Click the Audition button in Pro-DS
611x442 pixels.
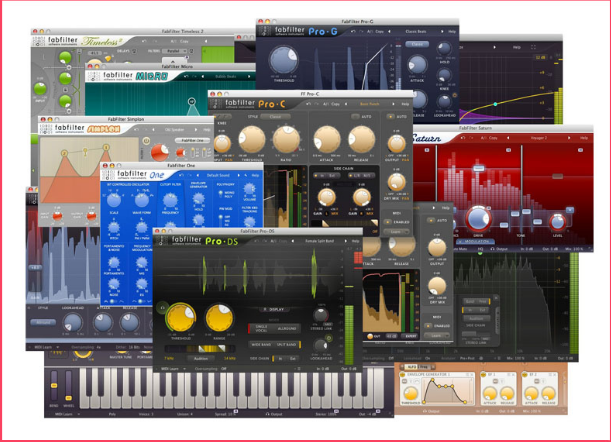[x=201, y=358]
